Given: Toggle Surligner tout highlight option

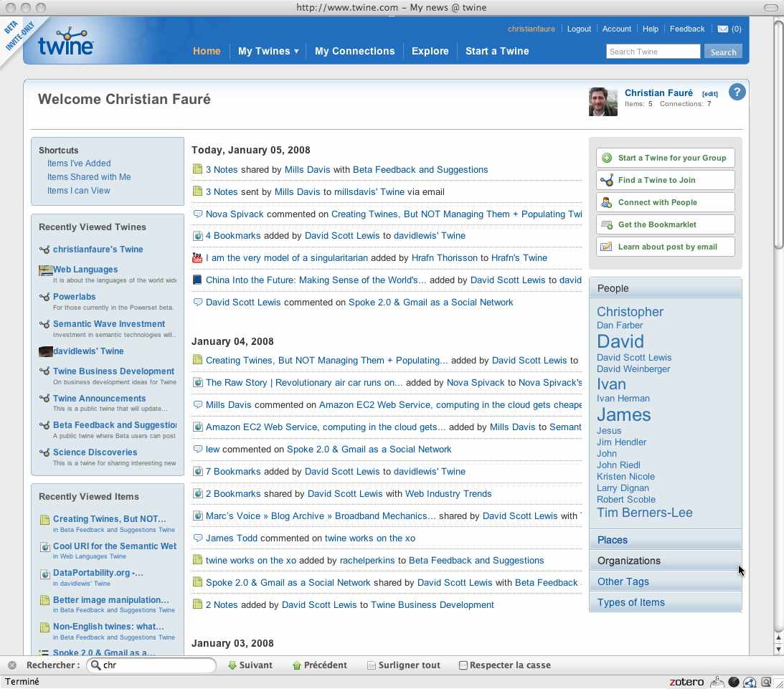Looking at the screenshot, I should click(x=404, y=665).
